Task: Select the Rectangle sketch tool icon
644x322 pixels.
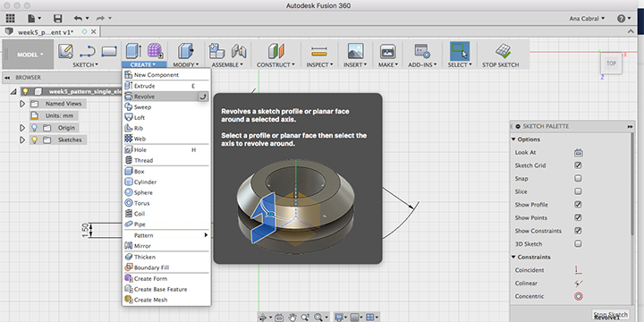Action: pos(109,51)
